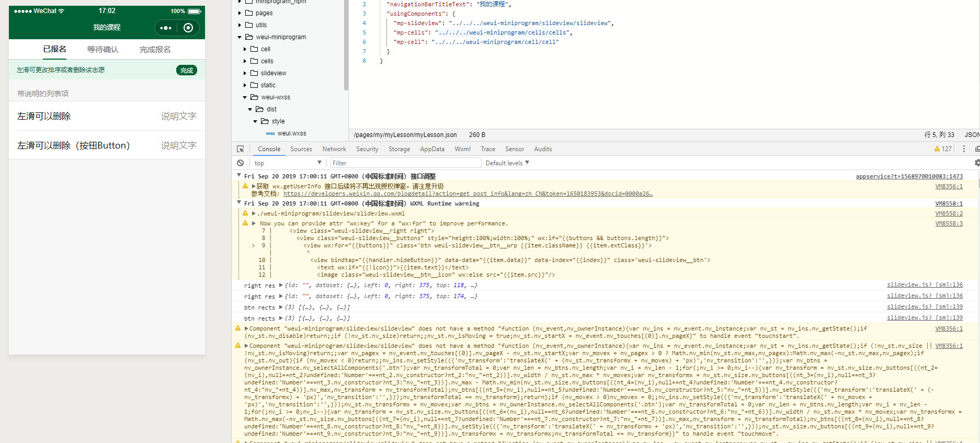Click the slideview folder icon
Screen dimensions: 980x443
pos(254,73)
